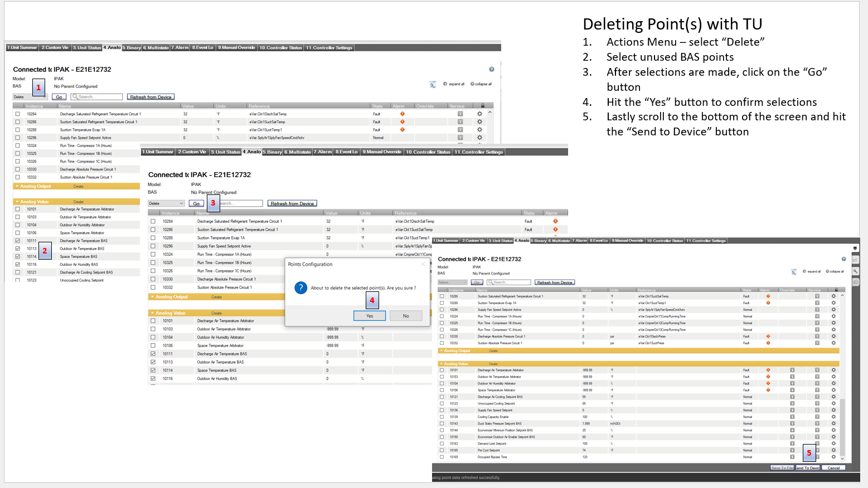
Task: Select the collapse all radio button
Action: click(x=471, y=84)
